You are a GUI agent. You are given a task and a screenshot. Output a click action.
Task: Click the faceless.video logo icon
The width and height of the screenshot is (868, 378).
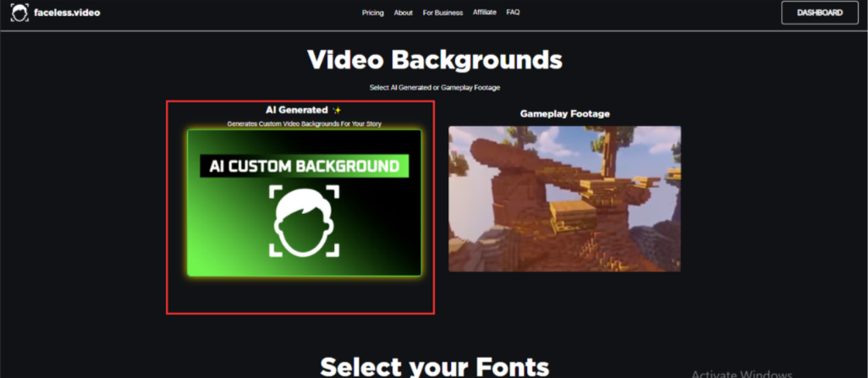point(19,12)
